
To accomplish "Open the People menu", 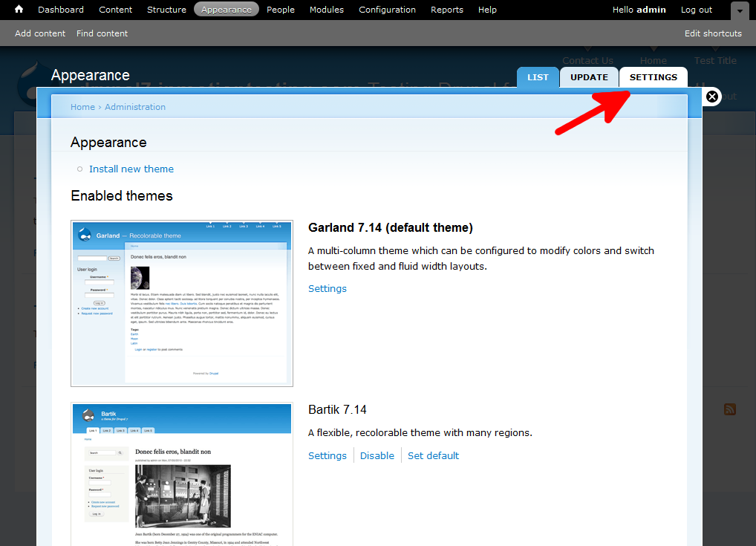I will point(280,10).
